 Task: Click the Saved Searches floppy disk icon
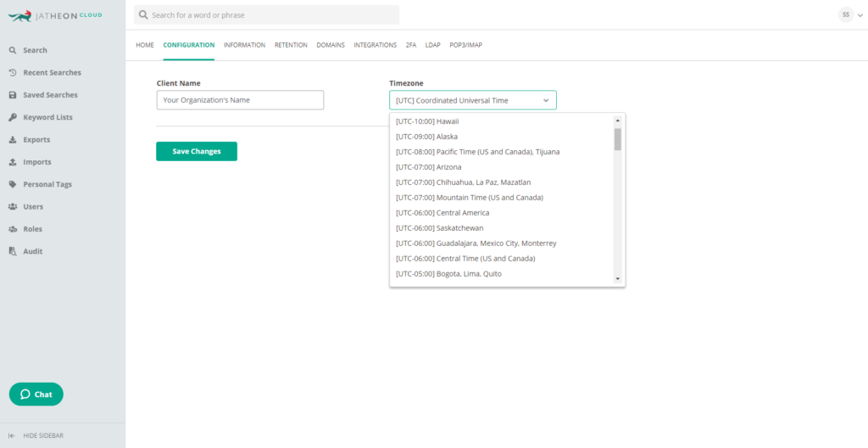[x=12, y=95]
